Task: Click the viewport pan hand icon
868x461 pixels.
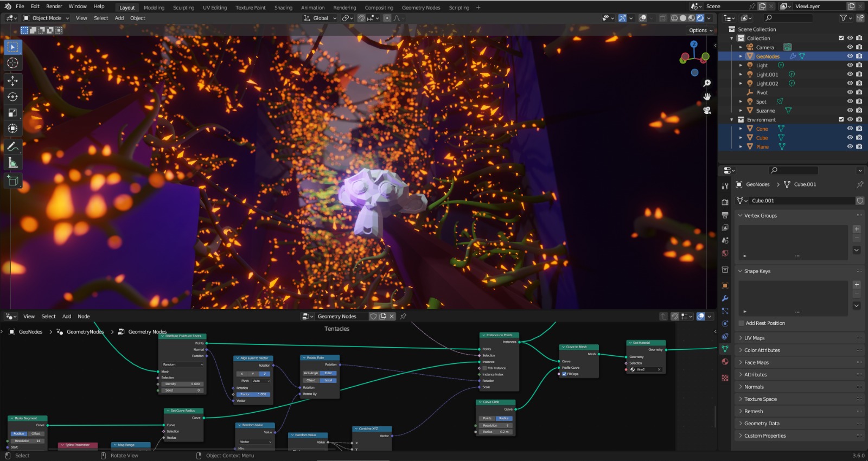Action: (707, 97)
